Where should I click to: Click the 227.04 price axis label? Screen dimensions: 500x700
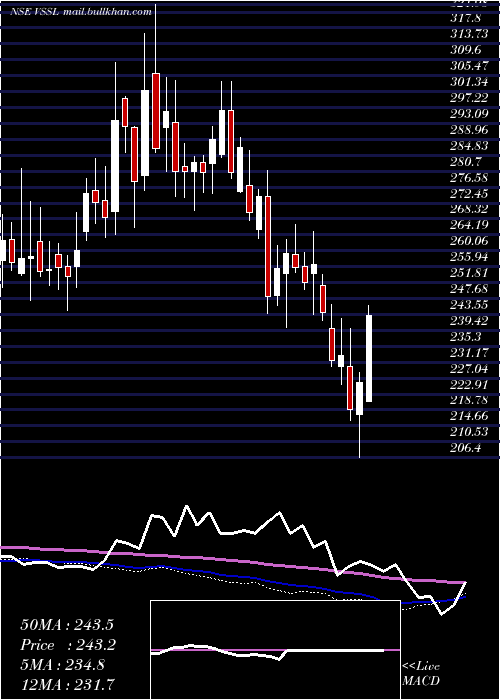point(469,369)
